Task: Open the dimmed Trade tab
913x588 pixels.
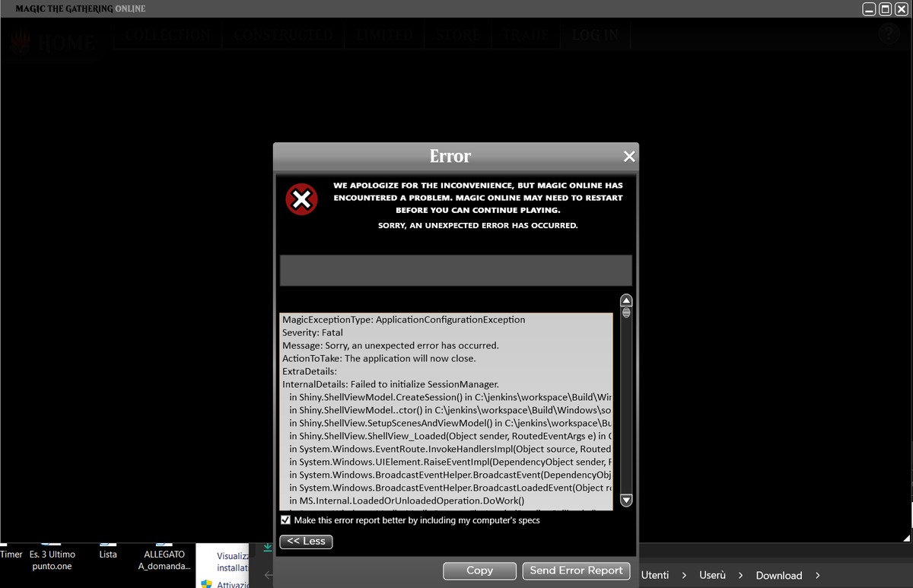Action: coord(525,36)
